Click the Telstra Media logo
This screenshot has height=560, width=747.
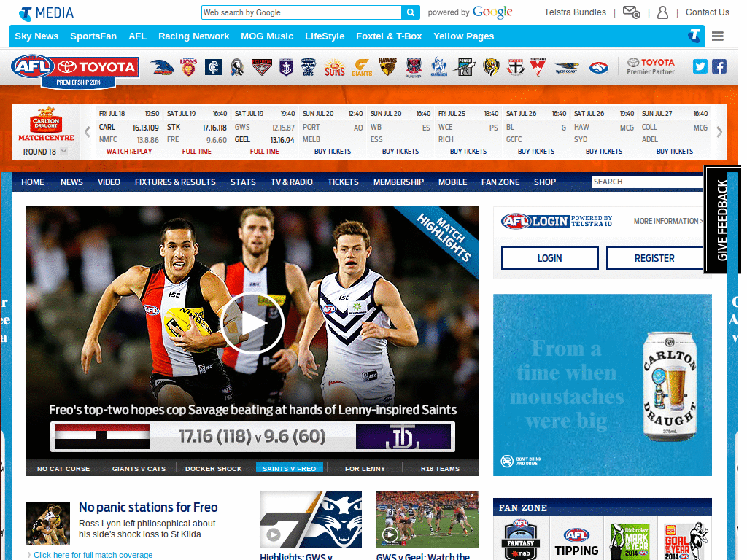click(x=46, y=13)
